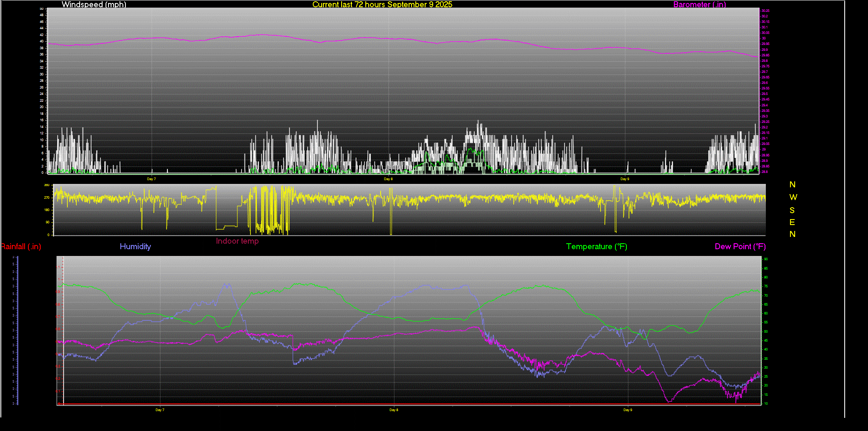Click the '270' tick on the wind direction axis
Viewport: 868px width, 431px height.
[x=47, y=197]
